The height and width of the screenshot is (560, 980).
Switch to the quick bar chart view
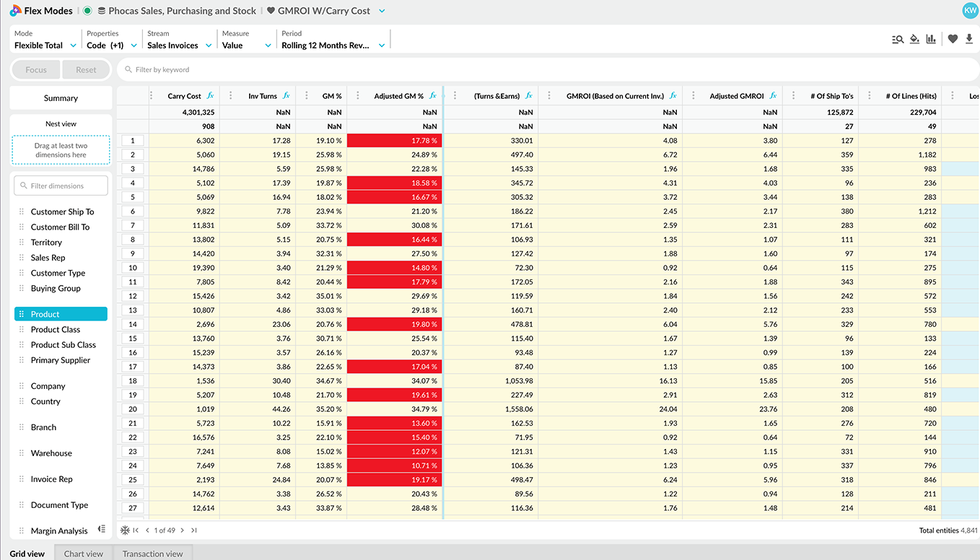[x=930, y=39]
